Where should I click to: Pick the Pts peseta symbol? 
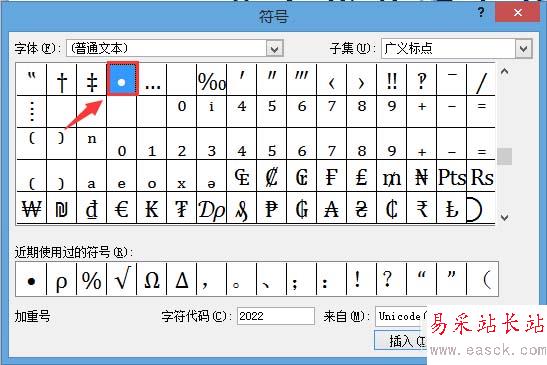point(452,176)
